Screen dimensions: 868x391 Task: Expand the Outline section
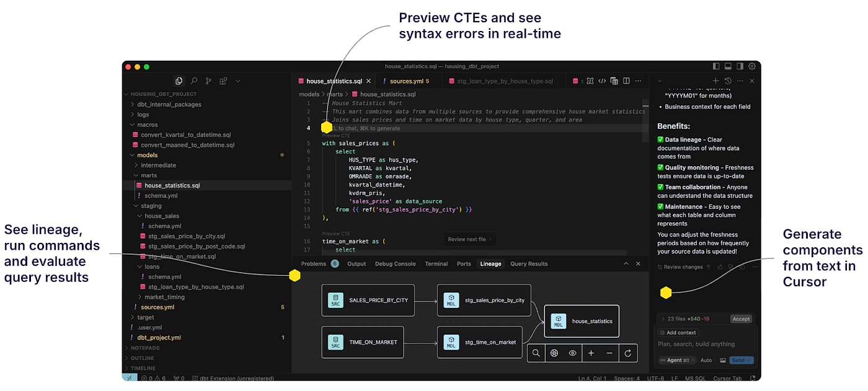coord(142,358)
